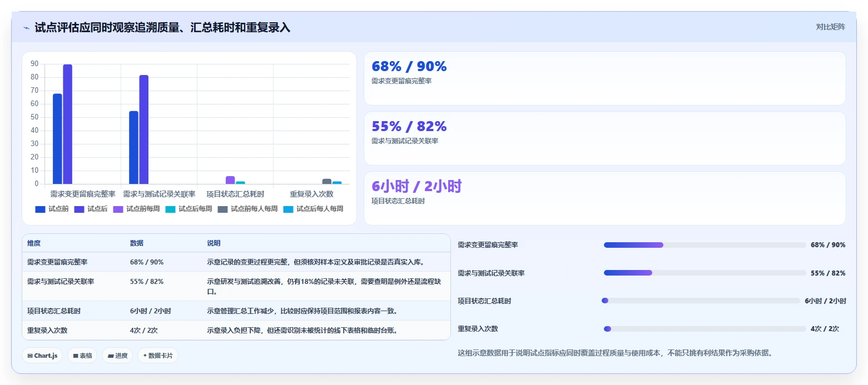Click the 试点后 bar for 需求变更留痕完整率

click(67, 124)
